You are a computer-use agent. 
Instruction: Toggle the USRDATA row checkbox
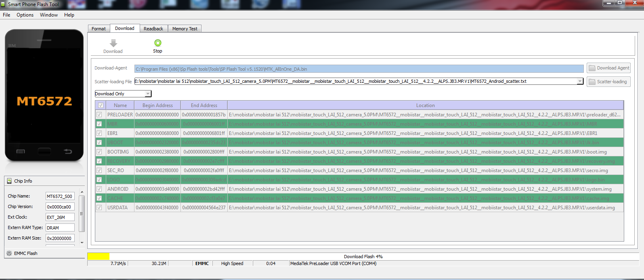tap(99, 208)
